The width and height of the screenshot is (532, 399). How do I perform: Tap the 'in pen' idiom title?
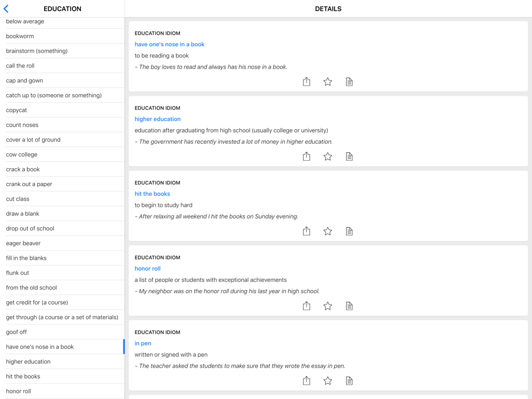coord(143,343)
